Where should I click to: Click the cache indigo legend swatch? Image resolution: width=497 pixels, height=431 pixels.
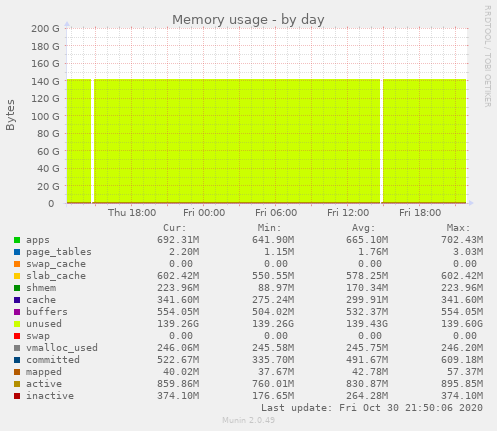(17, 300)
